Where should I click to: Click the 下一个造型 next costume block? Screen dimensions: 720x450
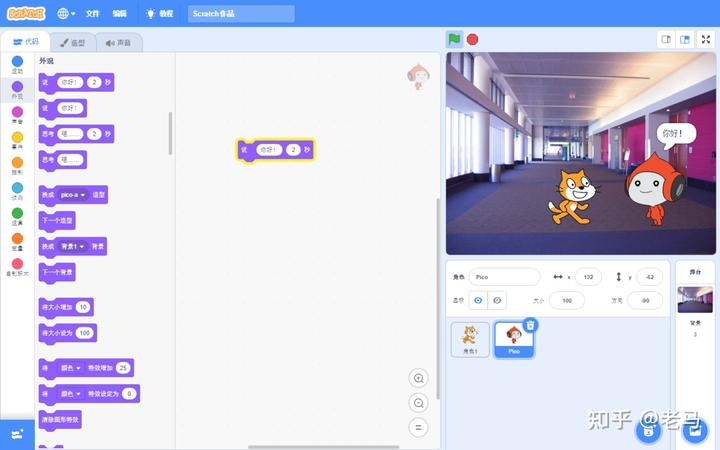point(57,220)
